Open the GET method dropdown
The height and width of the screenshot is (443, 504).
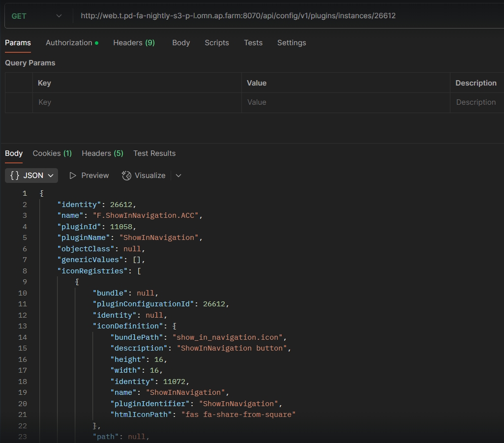coord(36,16)
